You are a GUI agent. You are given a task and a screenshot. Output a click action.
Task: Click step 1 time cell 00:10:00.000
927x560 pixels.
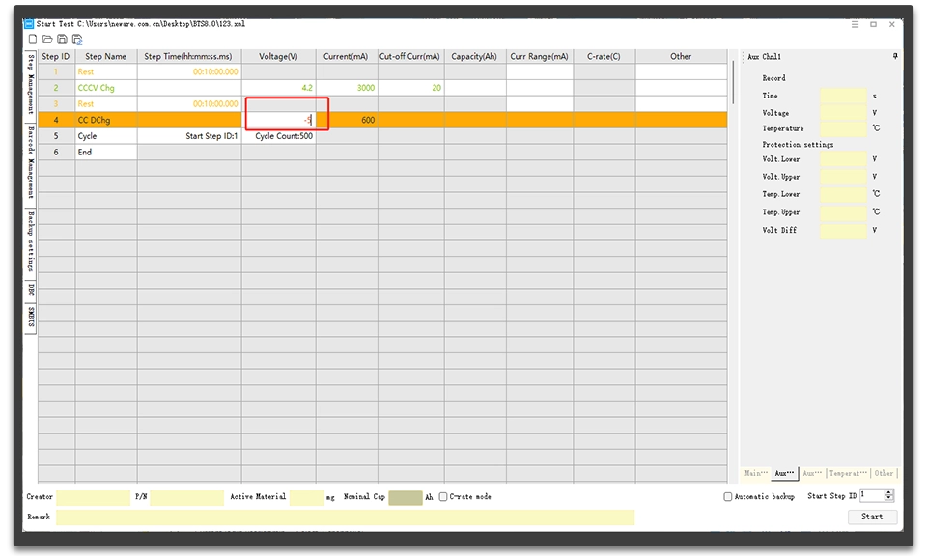coord(189,71)
